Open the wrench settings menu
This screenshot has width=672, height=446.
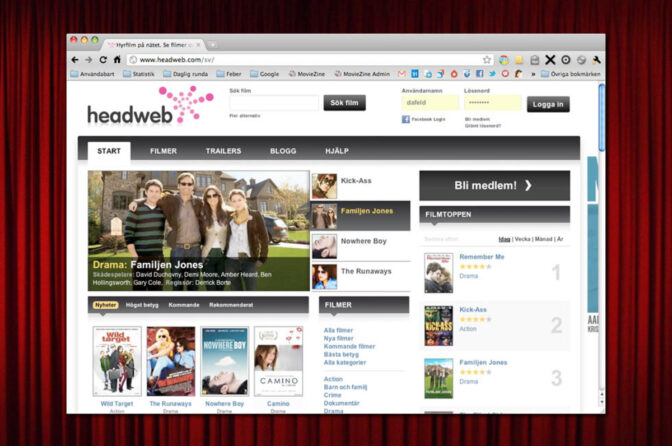[x=597, y=60]
